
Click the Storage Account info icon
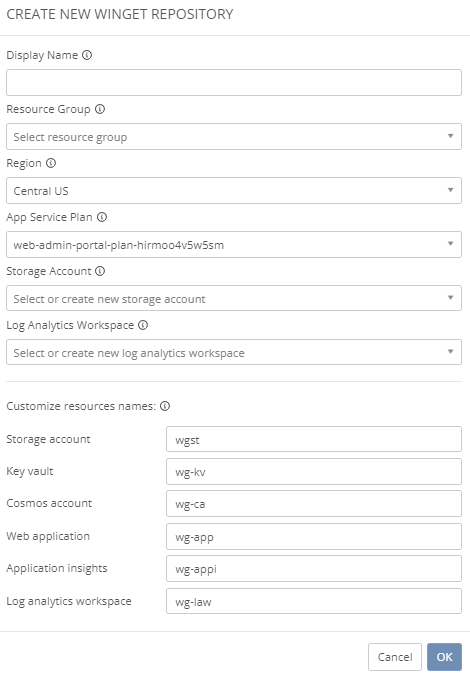(100, 271)
